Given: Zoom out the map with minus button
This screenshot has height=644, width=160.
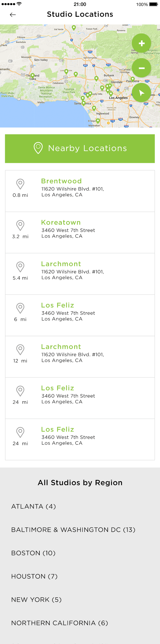Looking at the screenshot, I should [141, 68].
